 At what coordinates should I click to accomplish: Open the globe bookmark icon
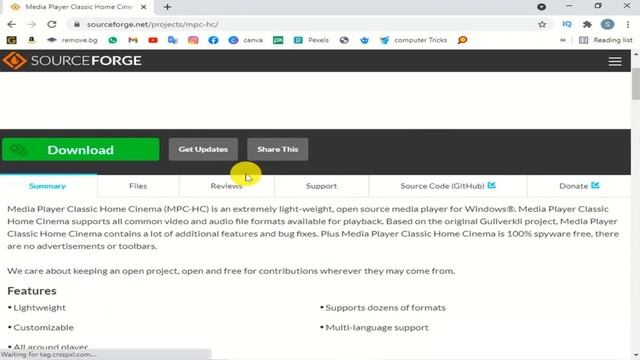click(x=344, y=40)
